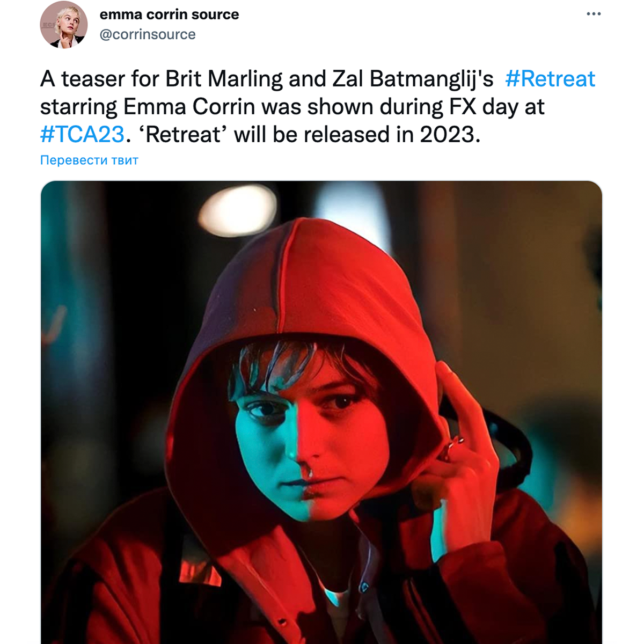This screenshot has width=644, height=644.
Task: Click the emma corrin source profile avatar
Action: pos(64,25)
